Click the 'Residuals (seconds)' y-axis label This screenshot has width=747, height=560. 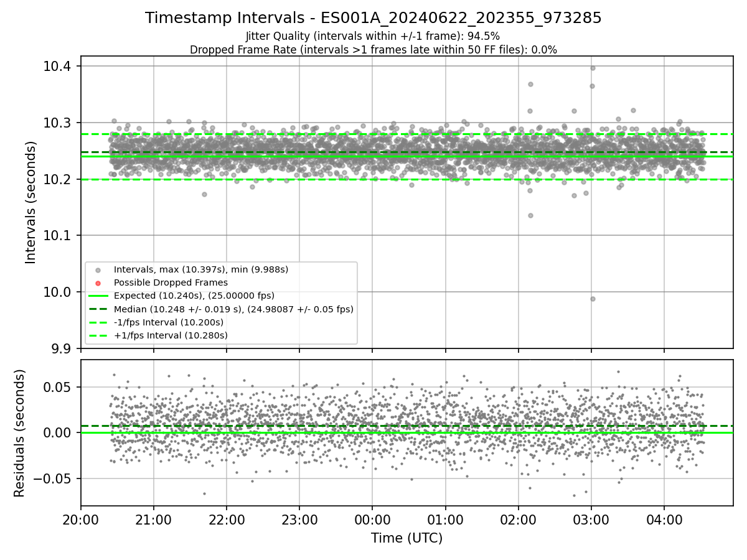19,433
